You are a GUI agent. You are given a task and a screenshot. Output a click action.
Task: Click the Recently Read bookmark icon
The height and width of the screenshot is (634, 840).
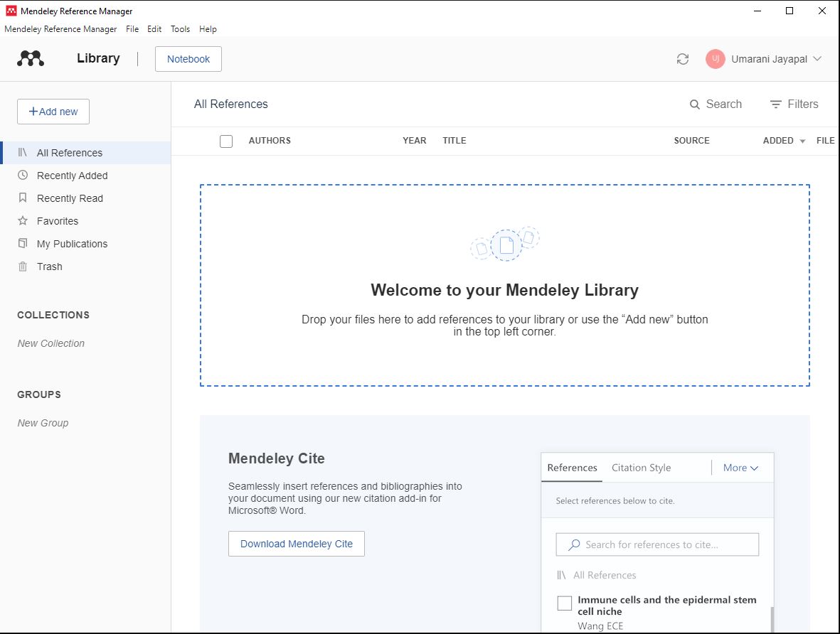pyautogui.click(x=23, y=198)
